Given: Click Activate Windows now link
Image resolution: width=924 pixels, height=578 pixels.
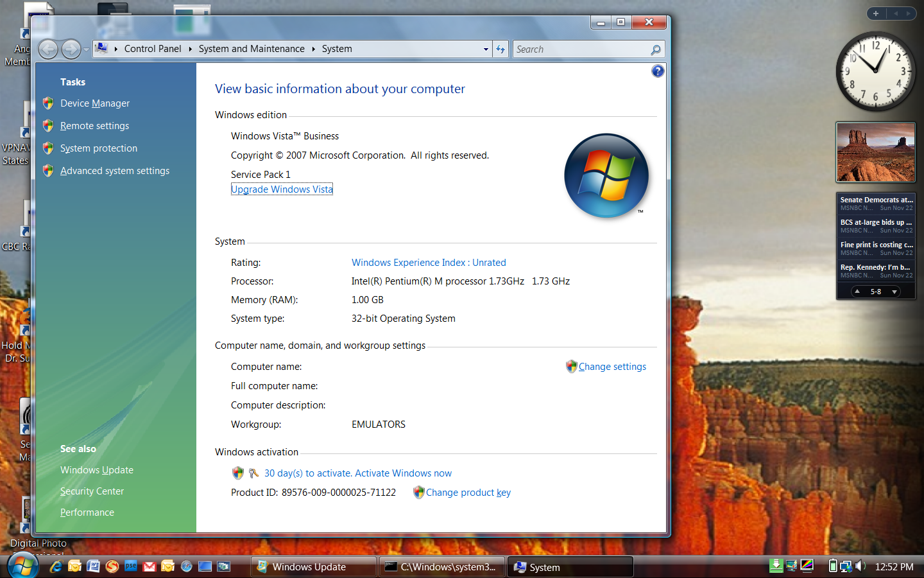Looking at the screenshot, I should point(403,473).
